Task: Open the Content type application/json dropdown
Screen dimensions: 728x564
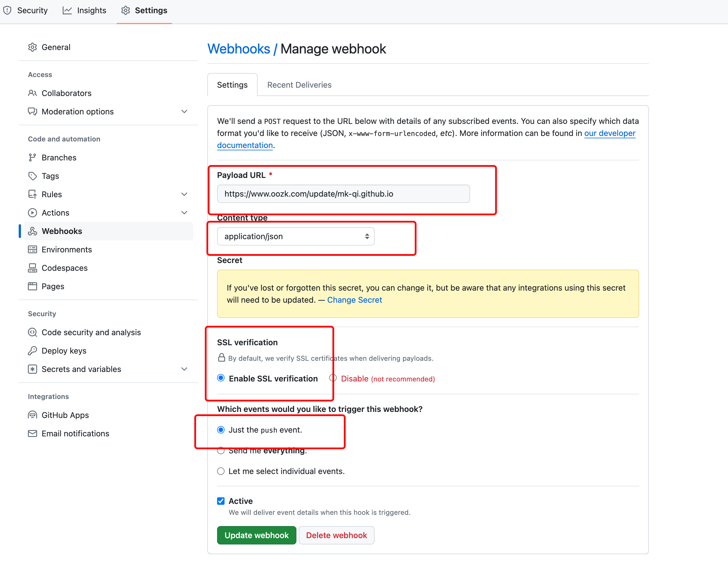Action: [295, 236]
